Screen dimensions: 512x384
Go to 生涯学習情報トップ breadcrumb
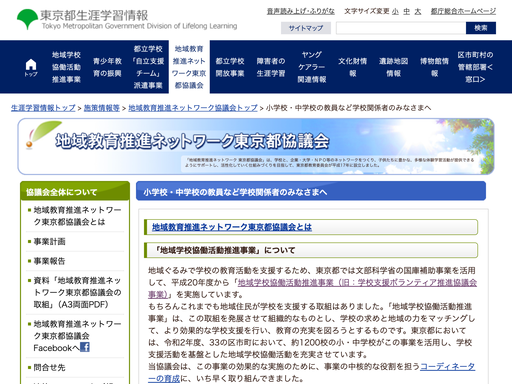[43, 108]
